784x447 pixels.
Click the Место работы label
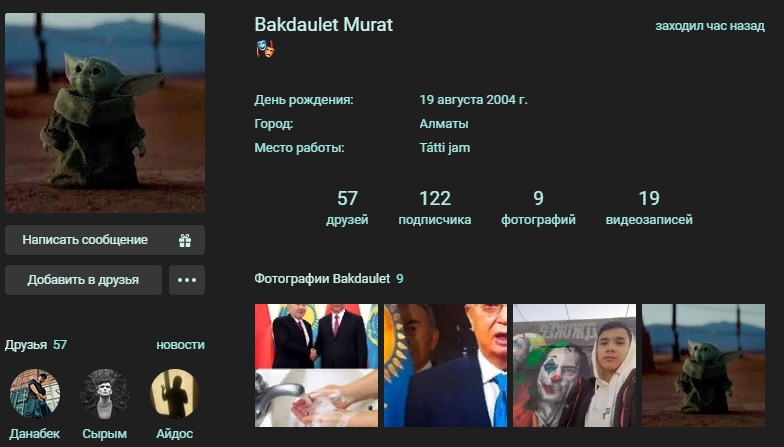click(x=300, y=148)
